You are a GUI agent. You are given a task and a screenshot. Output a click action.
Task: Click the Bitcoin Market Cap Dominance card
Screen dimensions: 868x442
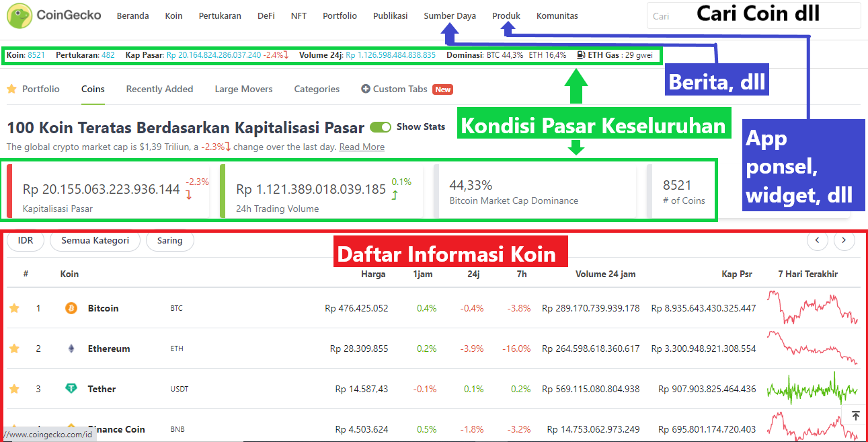[536, 191]
